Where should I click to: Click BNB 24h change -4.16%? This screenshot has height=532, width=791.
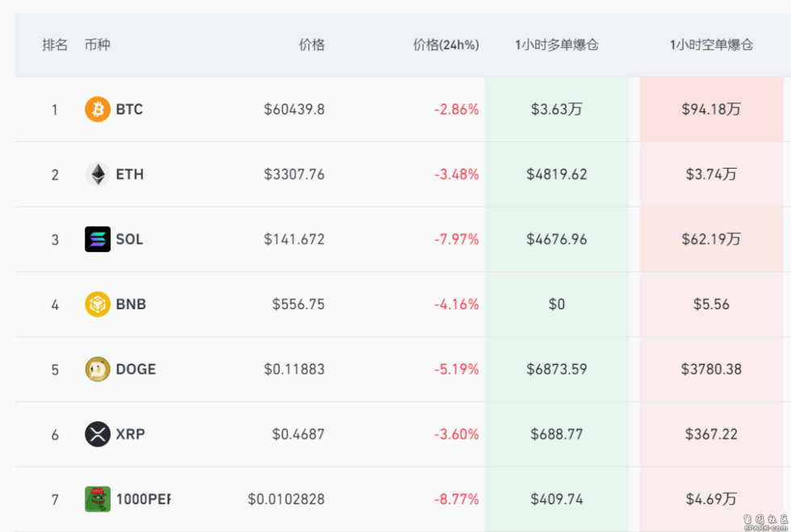[x=456, y=304]
